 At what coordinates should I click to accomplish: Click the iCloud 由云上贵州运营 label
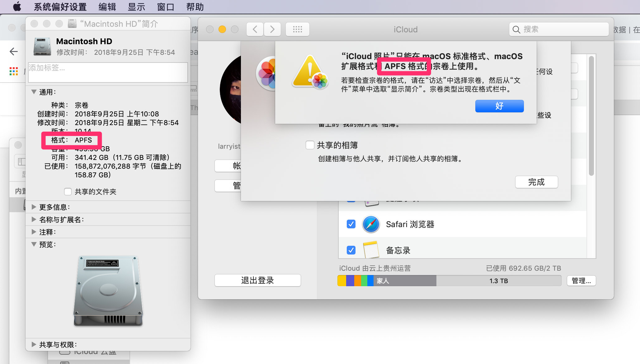375,268
